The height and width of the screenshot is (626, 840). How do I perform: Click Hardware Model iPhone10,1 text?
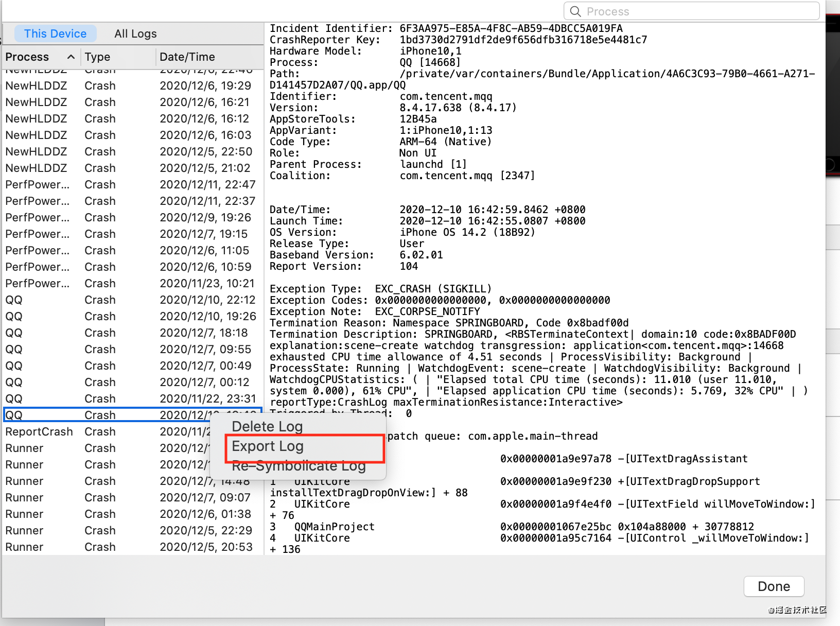tap(430, 51)
